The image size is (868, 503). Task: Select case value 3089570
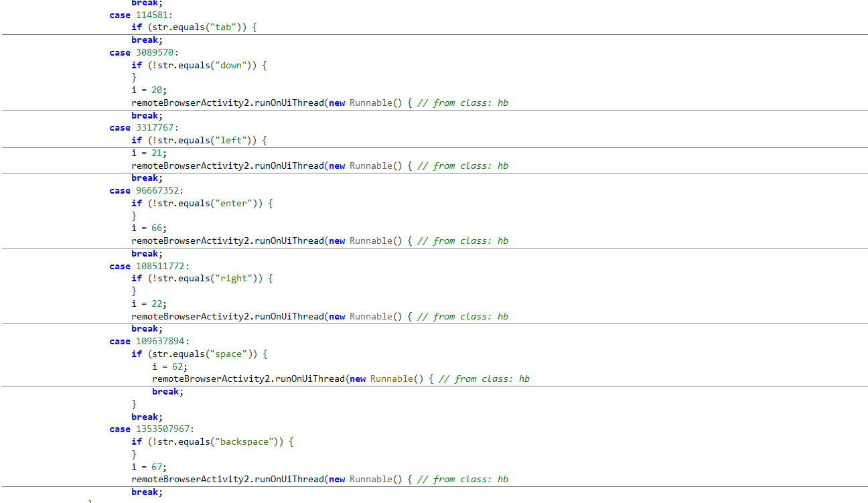click(154, 52)
